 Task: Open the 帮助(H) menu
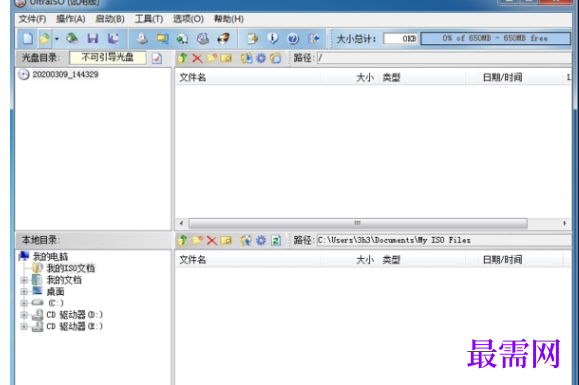[229, 19]
